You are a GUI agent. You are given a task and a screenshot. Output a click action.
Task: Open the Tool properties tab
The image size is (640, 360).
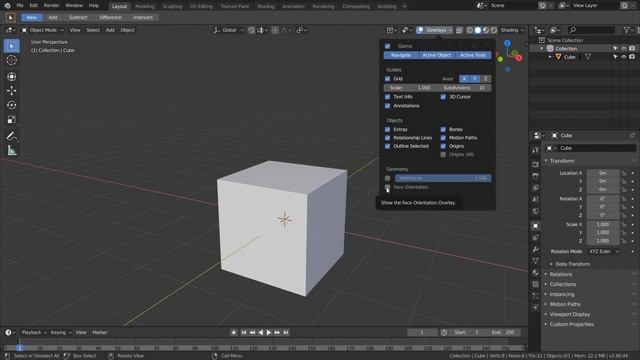(535, 150)
